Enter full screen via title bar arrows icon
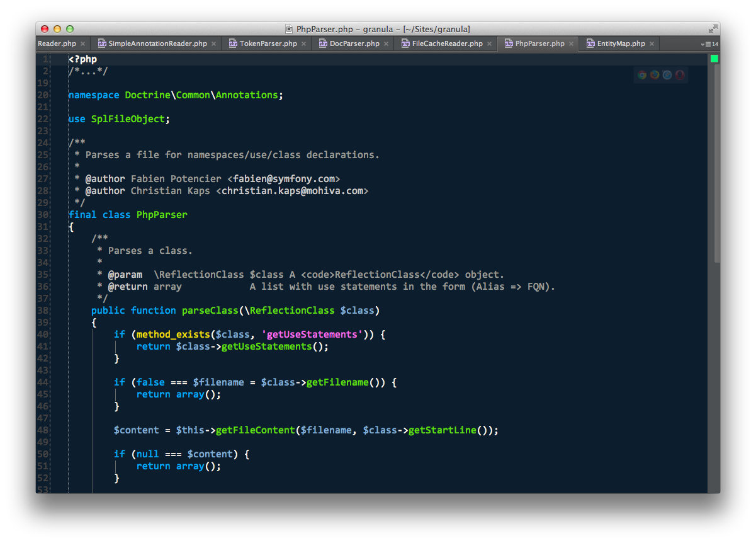 tap(713, 29)
